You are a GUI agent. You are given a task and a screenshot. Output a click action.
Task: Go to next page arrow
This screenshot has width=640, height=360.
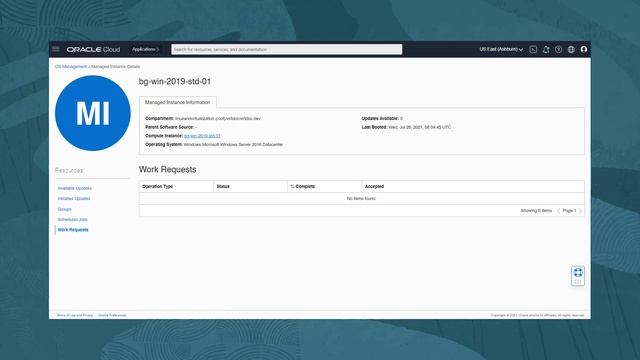[x=580, y=211]
